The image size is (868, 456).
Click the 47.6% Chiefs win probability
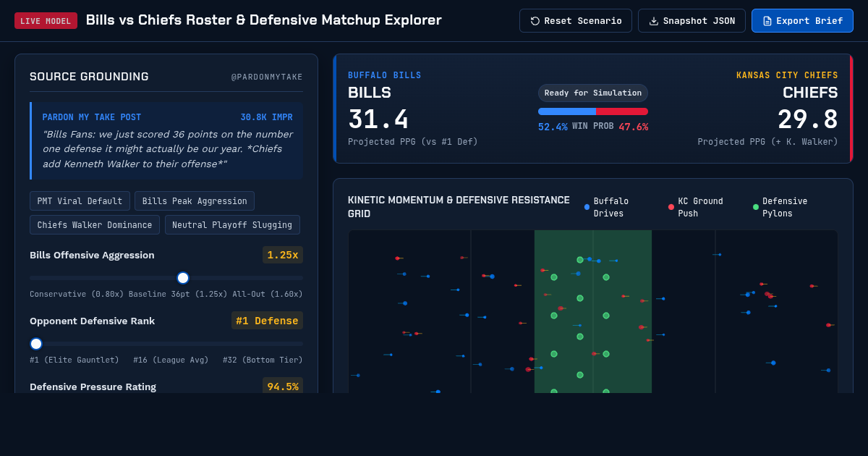click(634, 127)
